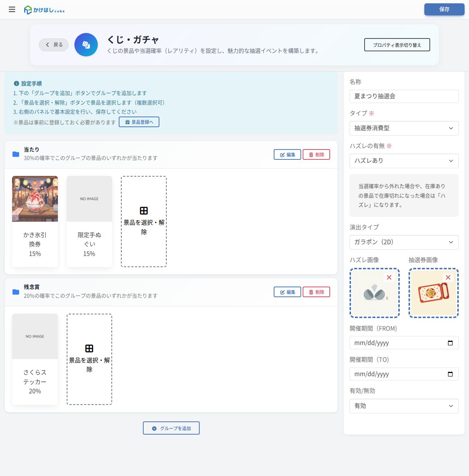This screenshot has height=476, width=469.
Task: Click the 残念賞 group title text
Action: [32, 287]
